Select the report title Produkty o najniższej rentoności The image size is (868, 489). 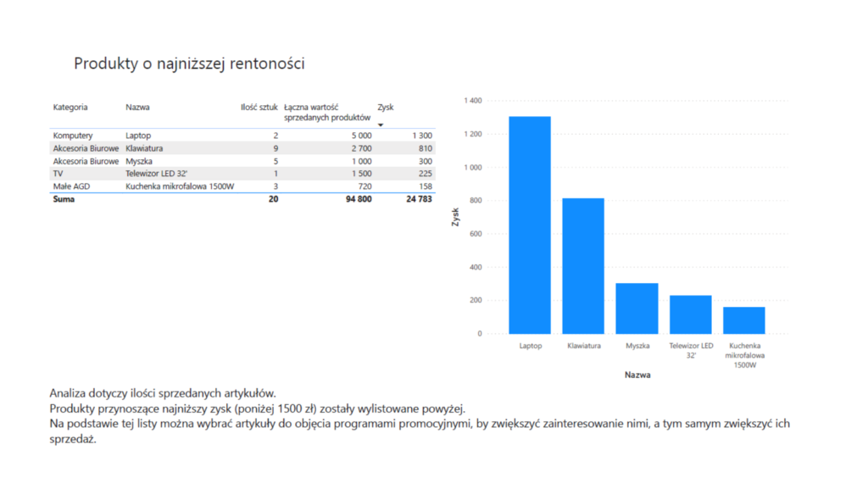[189, 64]
